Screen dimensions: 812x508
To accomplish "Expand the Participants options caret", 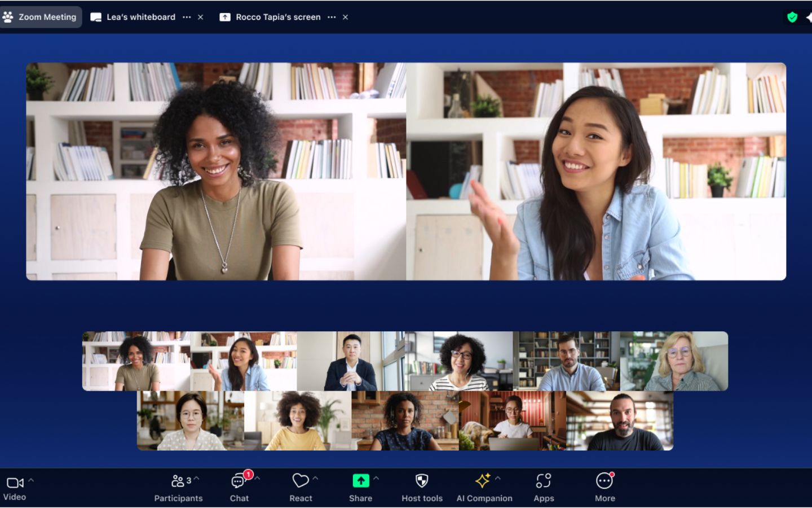I will pyautogui.click(x=196, y=479).
